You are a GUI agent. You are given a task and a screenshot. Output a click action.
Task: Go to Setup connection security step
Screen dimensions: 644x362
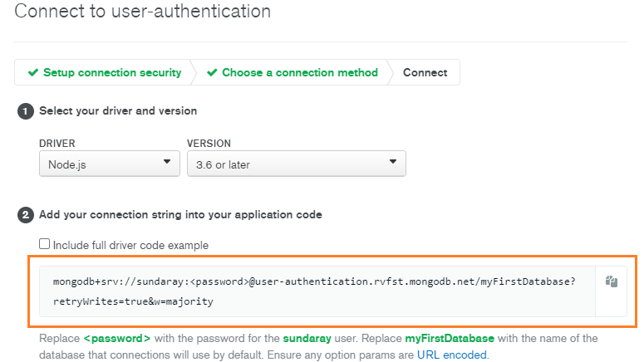coord(112,73)
